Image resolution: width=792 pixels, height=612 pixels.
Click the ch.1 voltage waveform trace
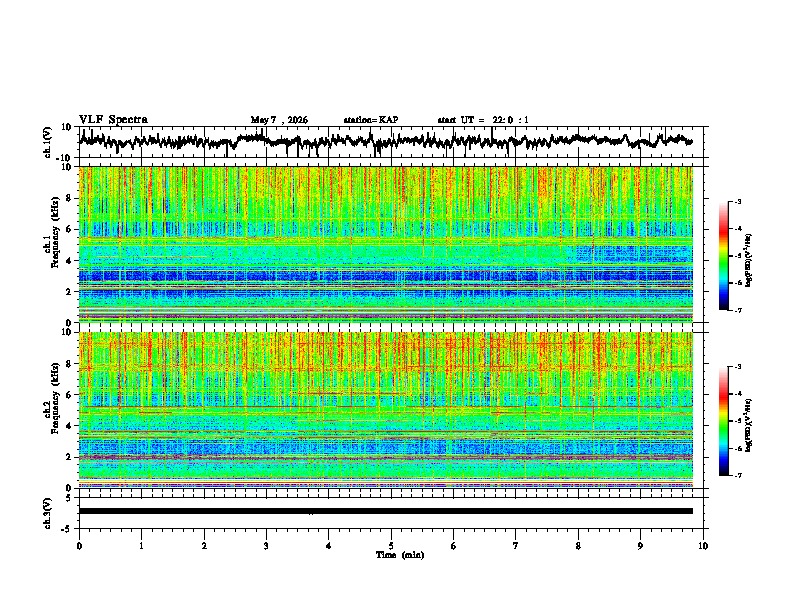click(385, 141)
